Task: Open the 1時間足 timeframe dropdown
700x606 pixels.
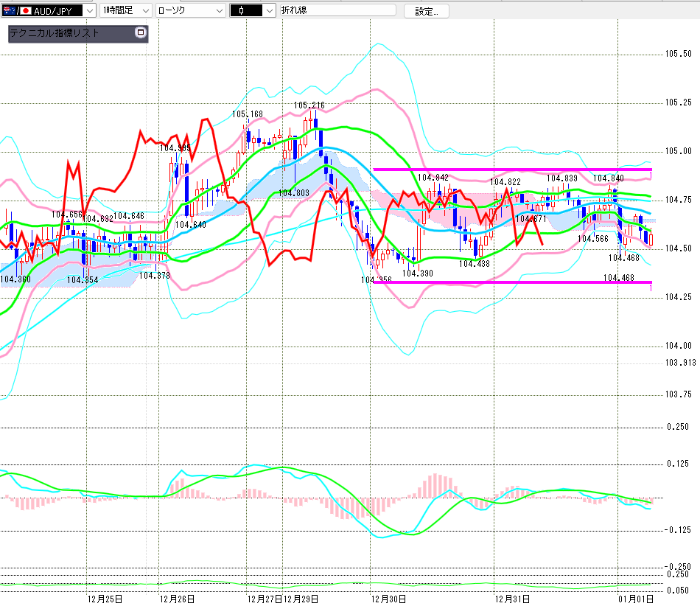Action: coord(125,11)
